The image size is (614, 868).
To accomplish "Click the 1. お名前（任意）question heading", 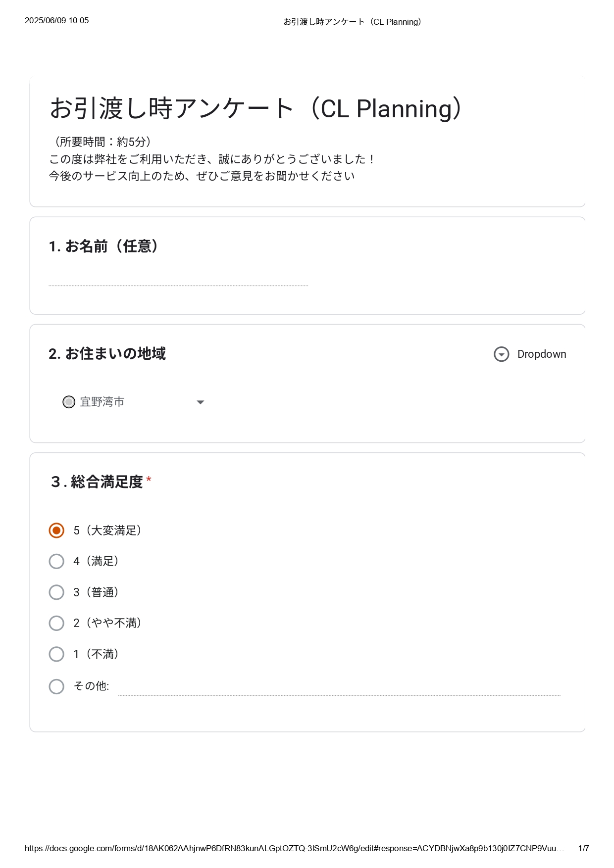I will click(x=104, y=246).
